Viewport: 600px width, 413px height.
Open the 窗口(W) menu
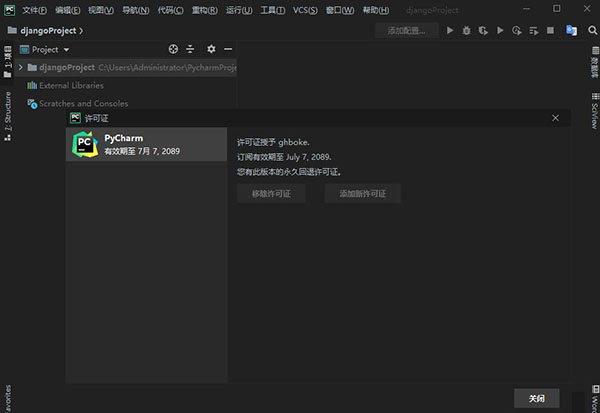[x=340, y=10]
